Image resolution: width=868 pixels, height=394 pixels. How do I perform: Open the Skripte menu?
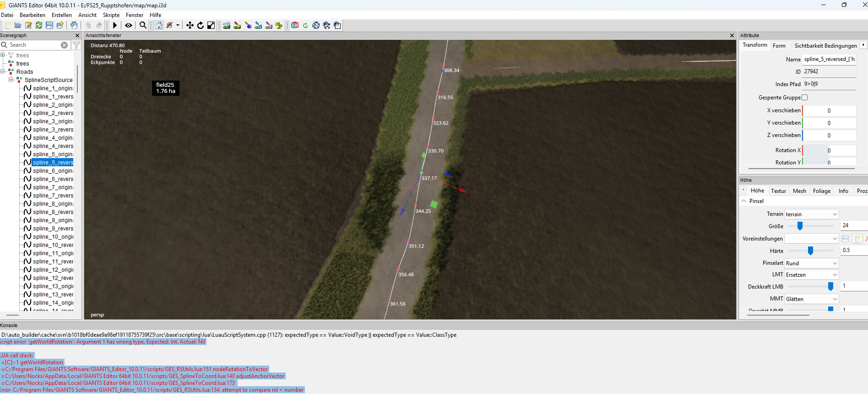(x=111, y=15)
